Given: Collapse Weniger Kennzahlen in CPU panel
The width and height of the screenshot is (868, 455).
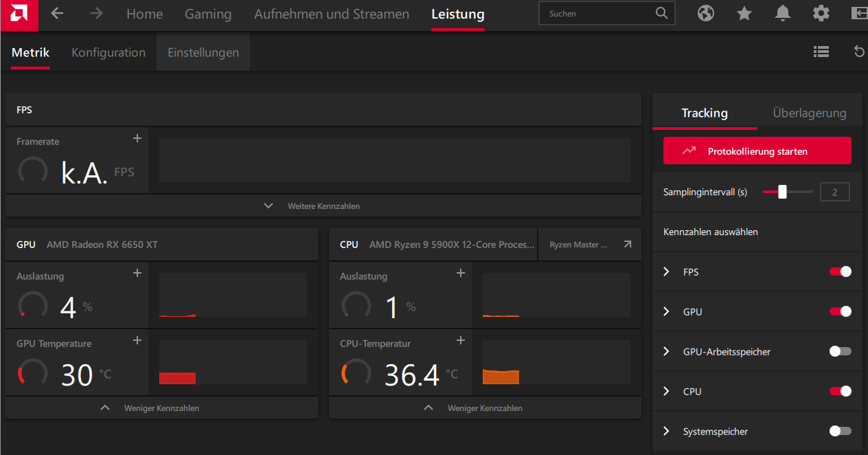Looking at the screenshot, I should coord(485,408).
